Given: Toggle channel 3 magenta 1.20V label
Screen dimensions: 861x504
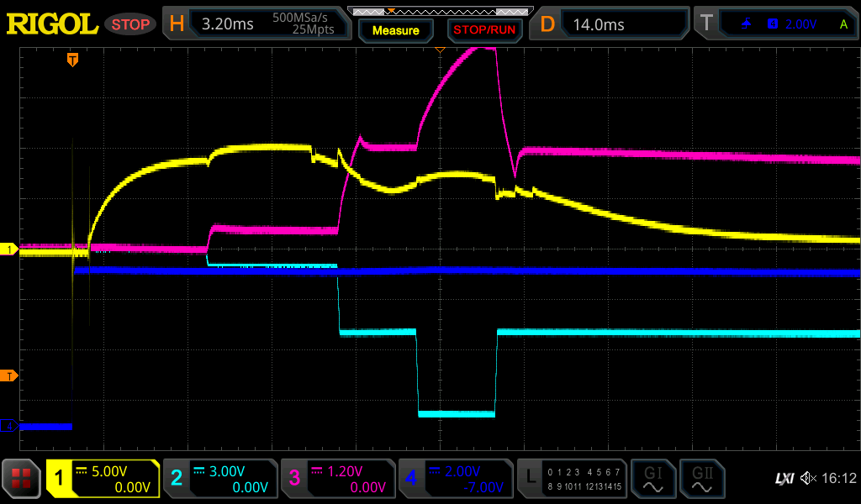Looking at the screenshot, I should tap(336, 479).
